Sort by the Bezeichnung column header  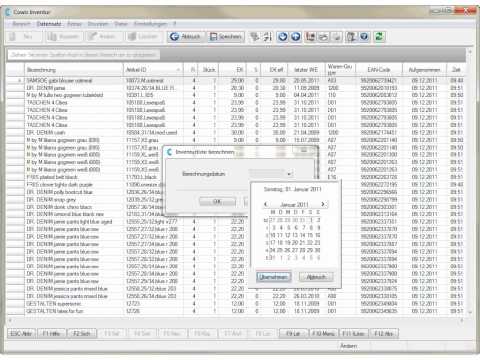click(74, 70)
